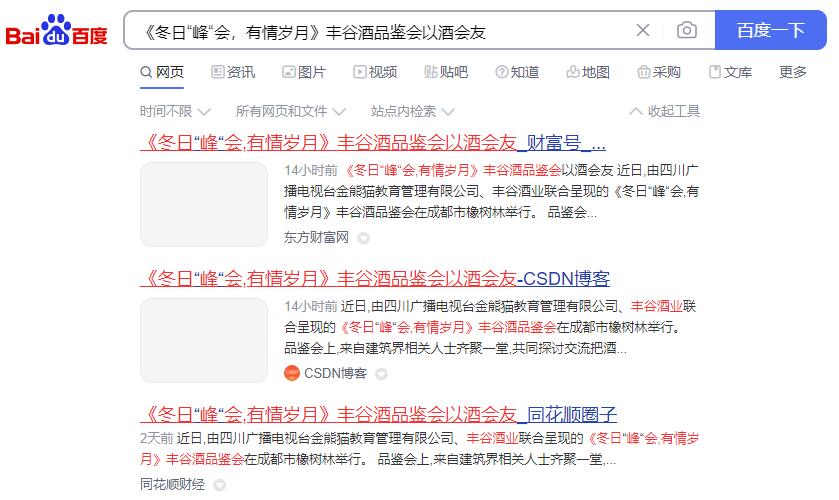Switch to the 文库 tab
Image resolution: width=839 pixels, height=500 pixels.
pyautogui.click(x=730, y=72)
